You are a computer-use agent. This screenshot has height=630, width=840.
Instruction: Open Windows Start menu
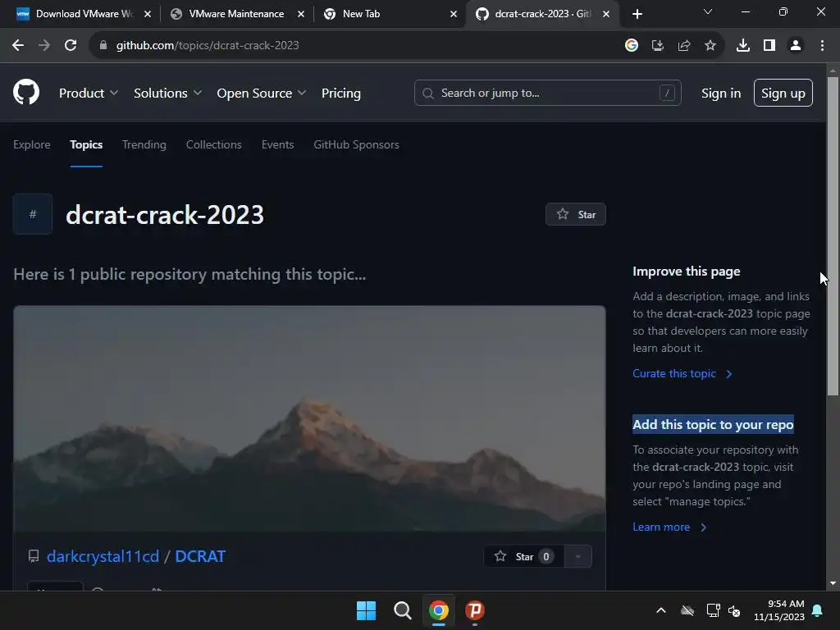[367, 610]
